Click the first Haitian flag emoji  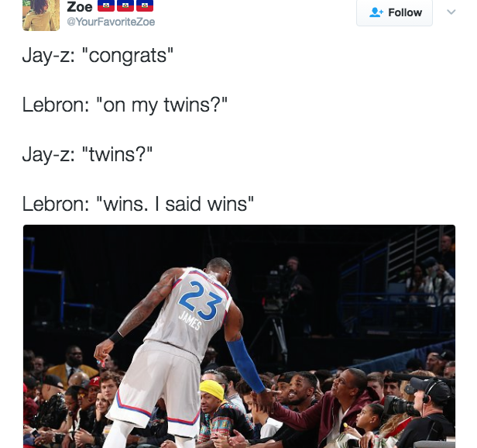(106, 5)
